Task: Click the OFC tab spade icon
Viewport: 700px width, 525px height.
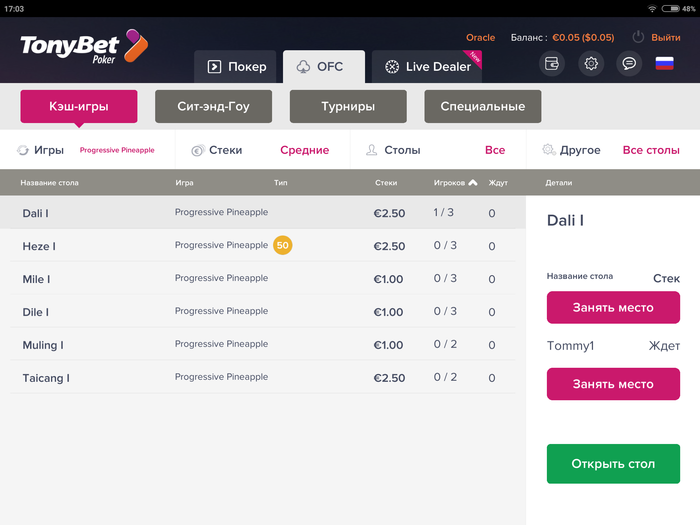Action: click(303, 67)
